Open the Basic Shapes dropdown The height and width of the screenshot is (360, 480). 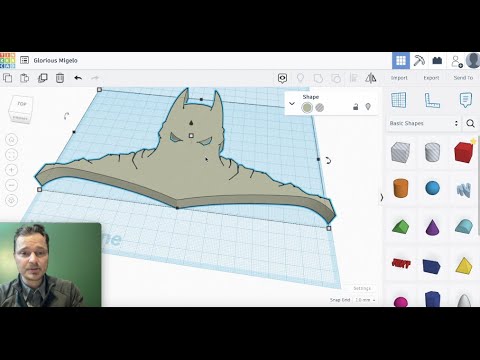click(x=424, y=123)
